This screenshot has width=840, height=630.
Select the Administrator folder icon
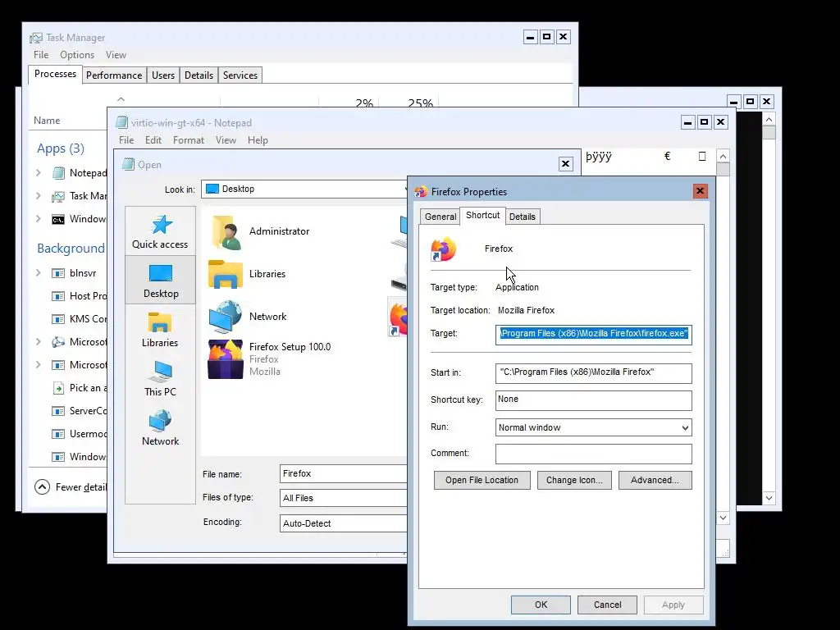coord(226,232)
